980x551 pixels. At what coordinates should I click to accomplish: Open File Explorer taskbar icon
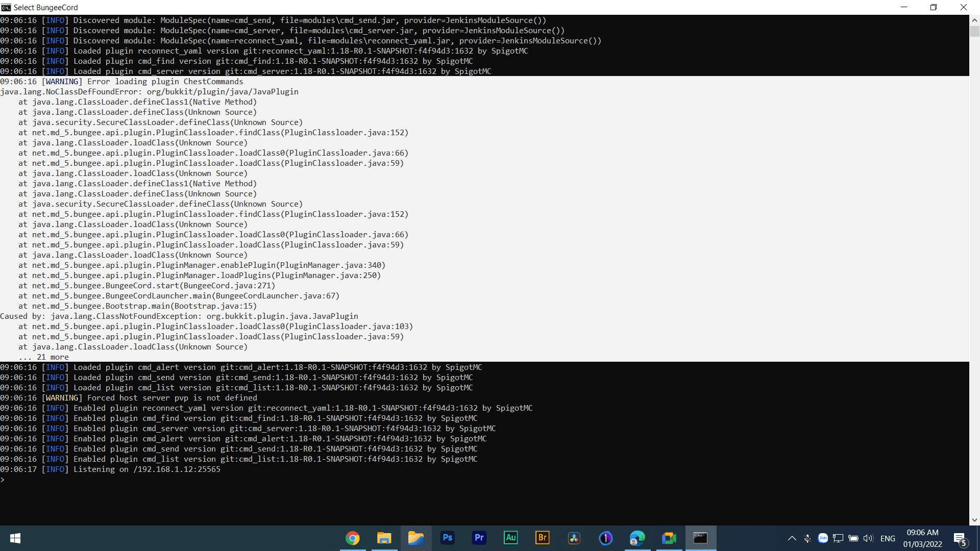384,538
